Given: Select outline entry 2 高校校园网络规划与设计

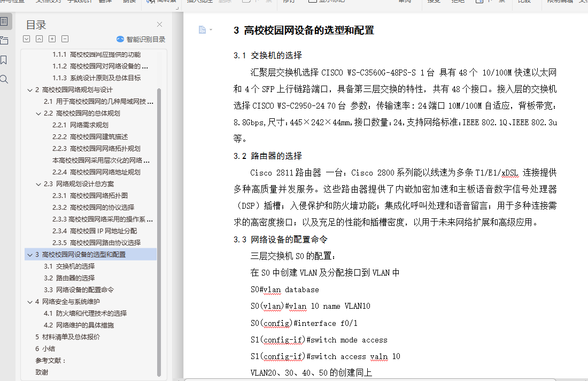Looking at the screenshot, I should coord(74,90).
